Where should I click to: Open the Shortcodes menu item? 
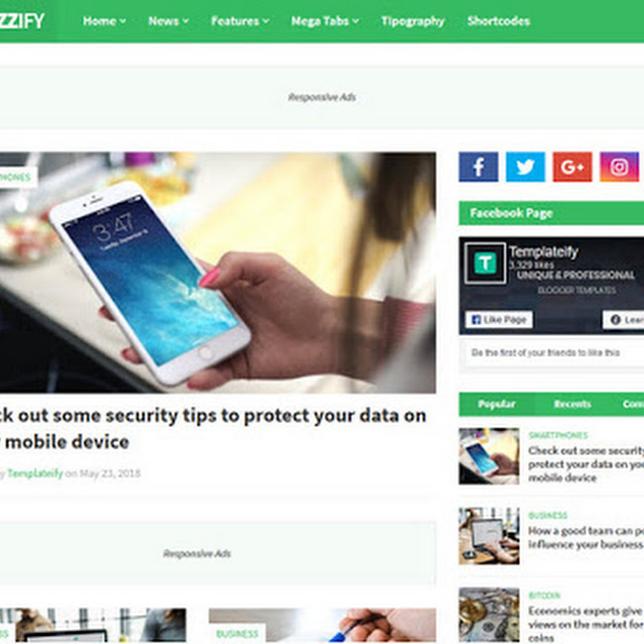coord(498,21)
